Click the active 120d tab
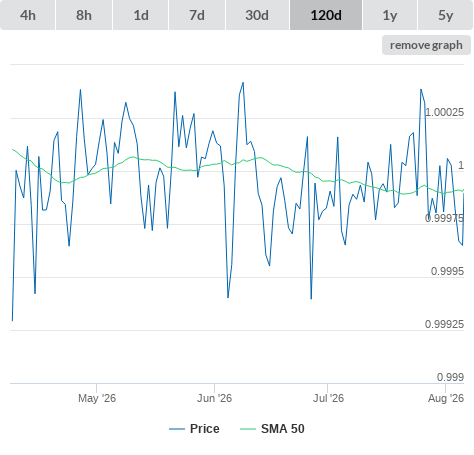The width and height of the screenshot is (474, 455). [326, 15]
